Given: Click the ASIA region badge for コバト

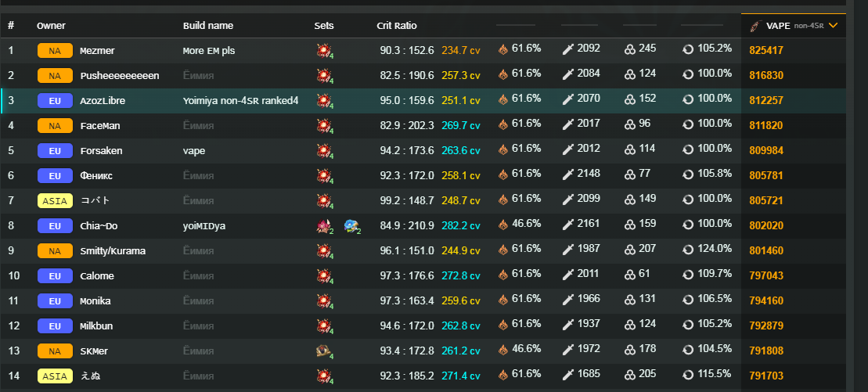Looking at the screenshot, I should tap(55, 201).
